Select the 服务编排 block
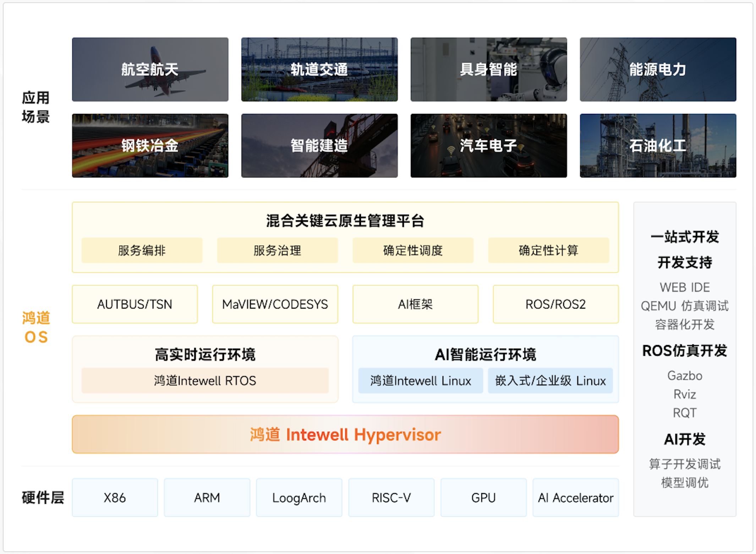Image resolution: width=756 pixels, height=554 pixels. [x=142, y=250]
